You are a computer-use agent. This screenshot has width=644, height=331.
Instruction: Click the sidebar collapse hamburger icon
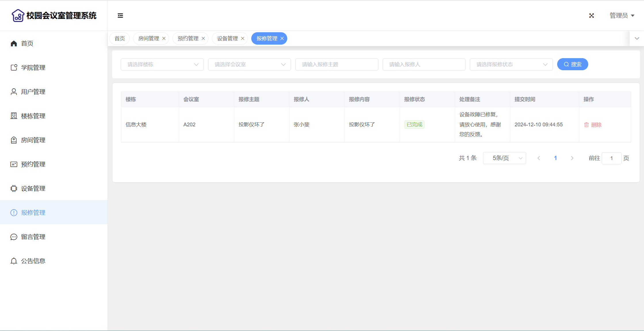click(x=120, y=16)
